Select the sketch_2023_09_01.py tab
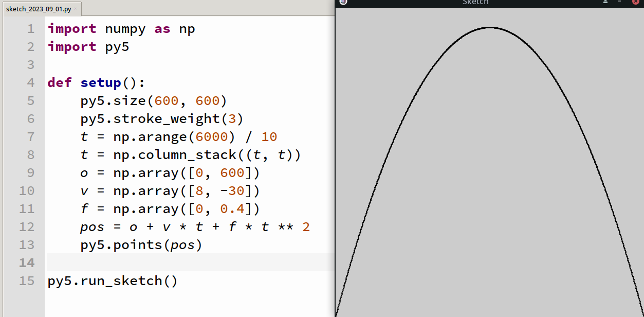 (39, 9)
